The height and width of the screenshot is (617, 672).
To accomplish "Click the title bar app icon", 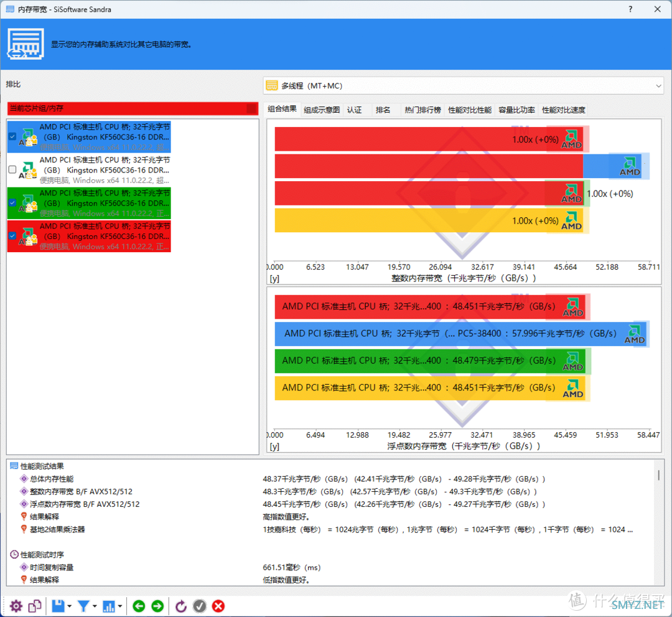I will tap(10, 9).
